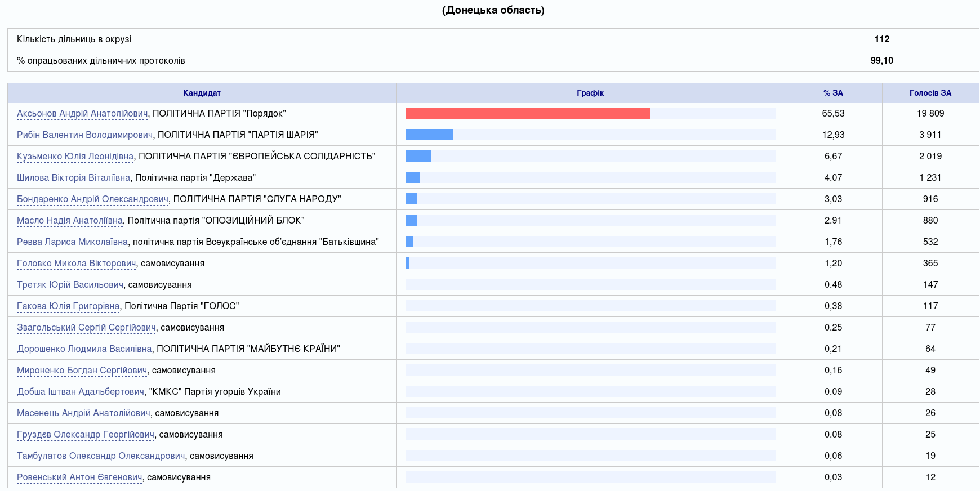Select the percentage value 0,09
The image size is (980, 491).
[x=833, y=391]
